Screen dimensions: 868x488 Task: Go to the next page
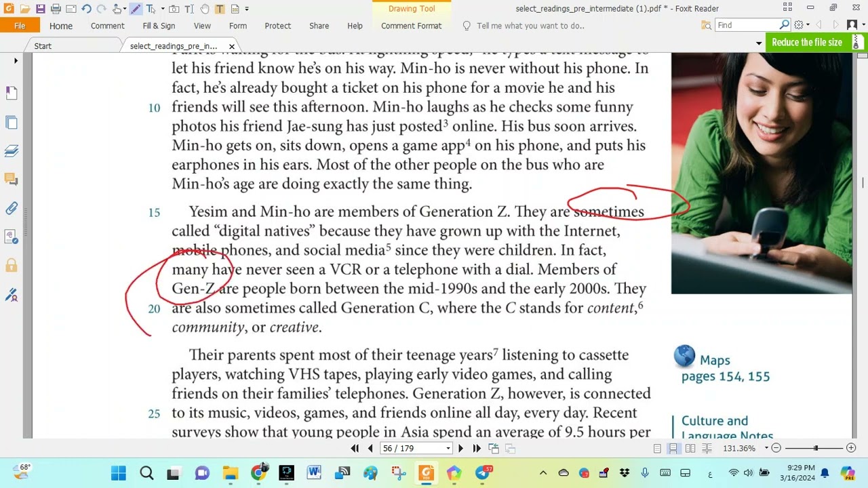pos(460,449)
